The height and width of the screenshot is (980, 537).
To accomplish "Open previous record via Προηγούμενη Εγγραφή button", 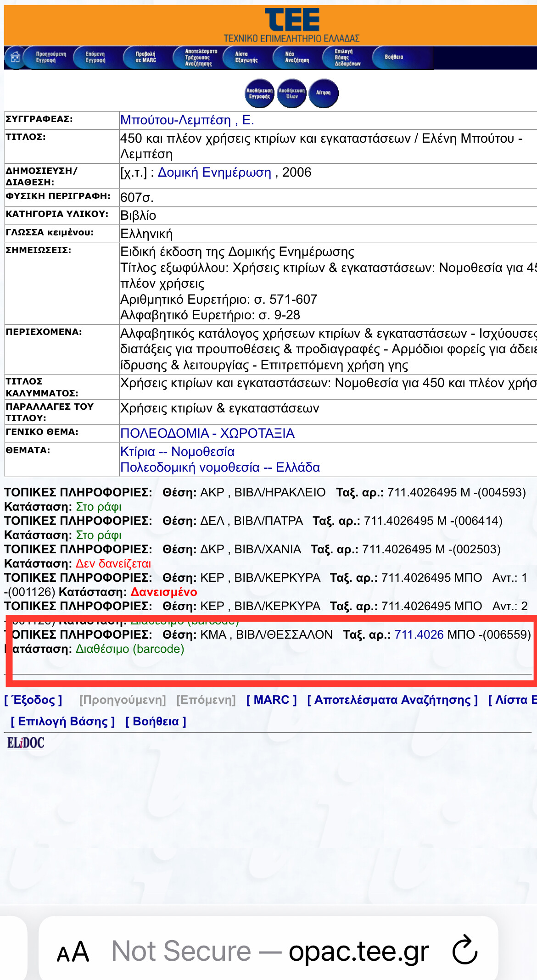I will point(50,57).
